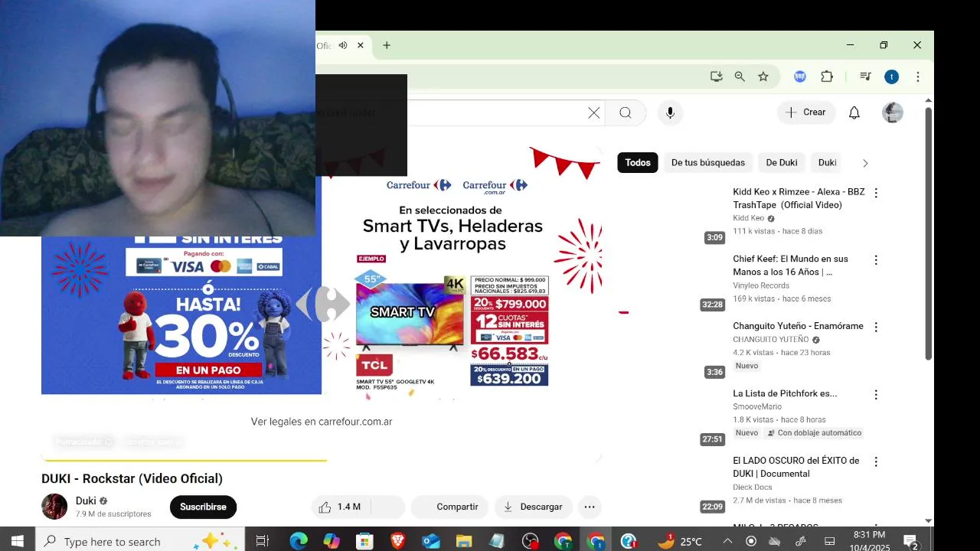
Task: Open options for Chief Keef video
Action: tap(876, 260)
